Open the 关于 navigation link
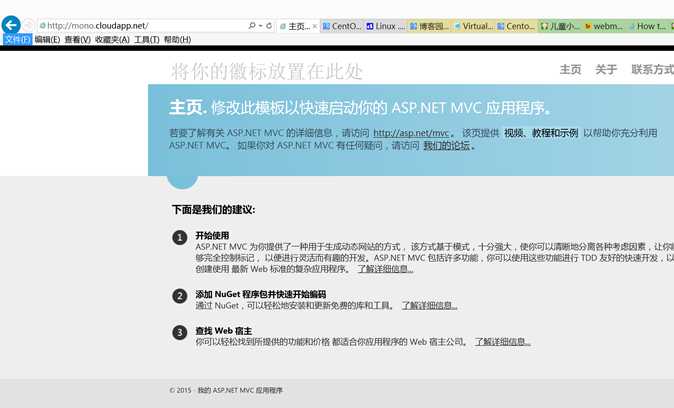674x408 pixels. point(606,69)
